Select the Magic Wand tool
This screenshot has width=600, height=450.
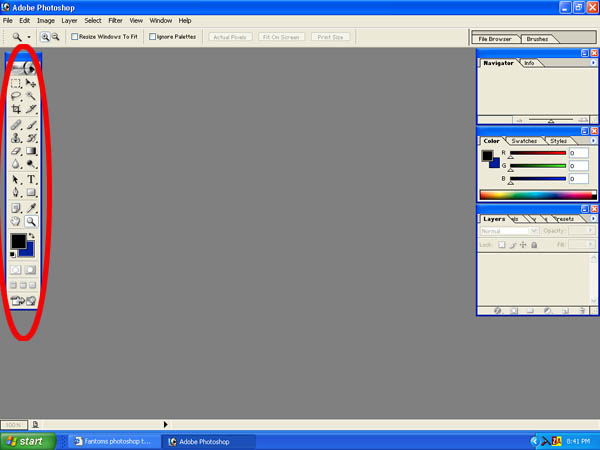pyautogui.click(x=32, y=97)
